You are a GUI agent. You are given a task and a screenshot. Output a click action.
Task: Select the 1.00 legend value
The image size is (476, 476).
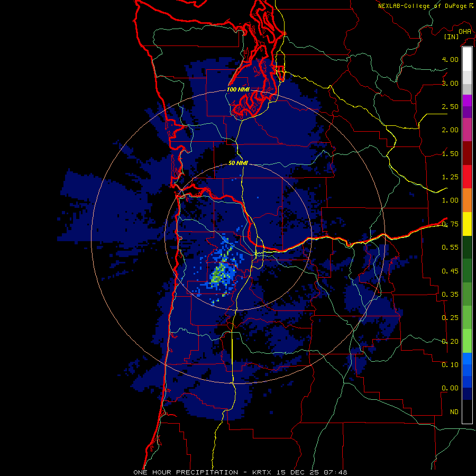pyautogui.click(x=450, y=200)
